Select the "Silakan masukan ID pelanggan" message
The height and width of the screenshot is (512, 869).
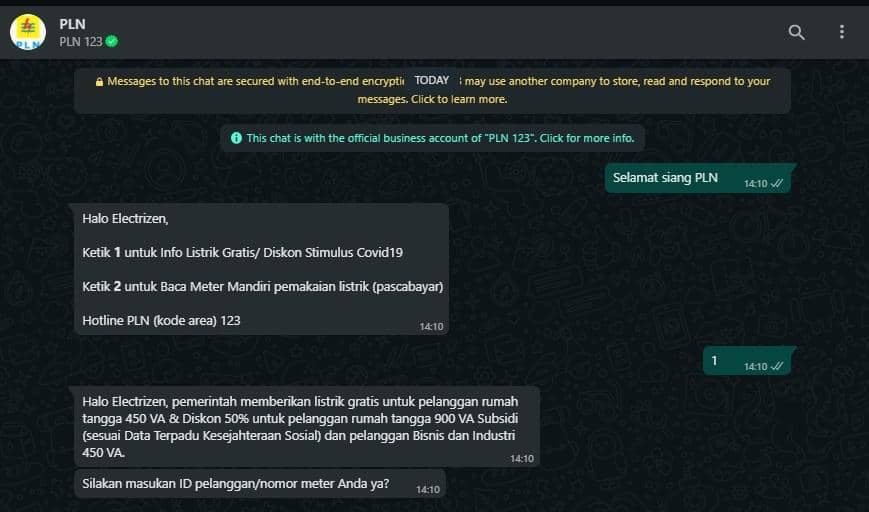coord(259,484)
